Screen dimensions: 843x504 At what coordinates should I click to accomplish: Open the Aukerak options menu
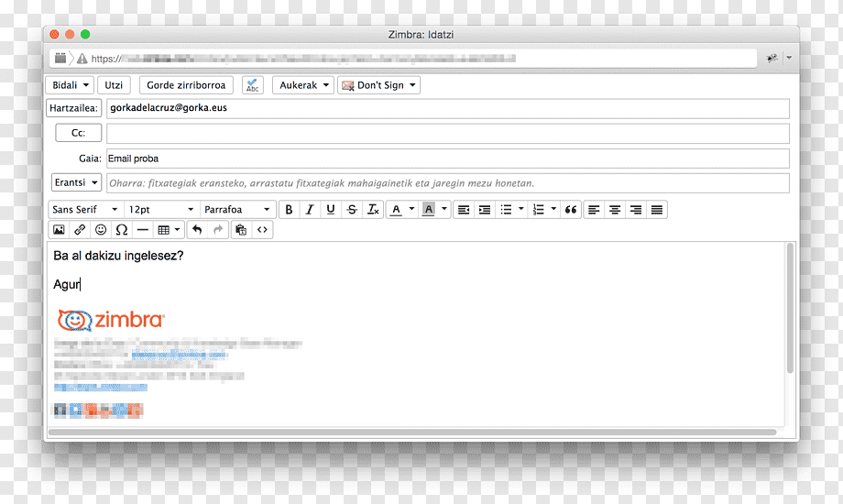coord(304,85)
